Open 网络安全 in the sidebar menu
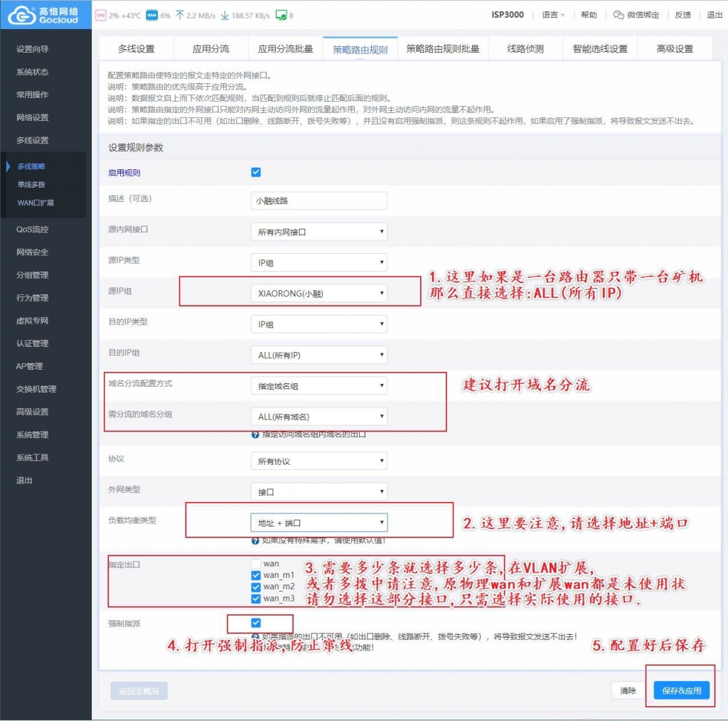This screenshot has height=721, width=728. coord(33,252)
